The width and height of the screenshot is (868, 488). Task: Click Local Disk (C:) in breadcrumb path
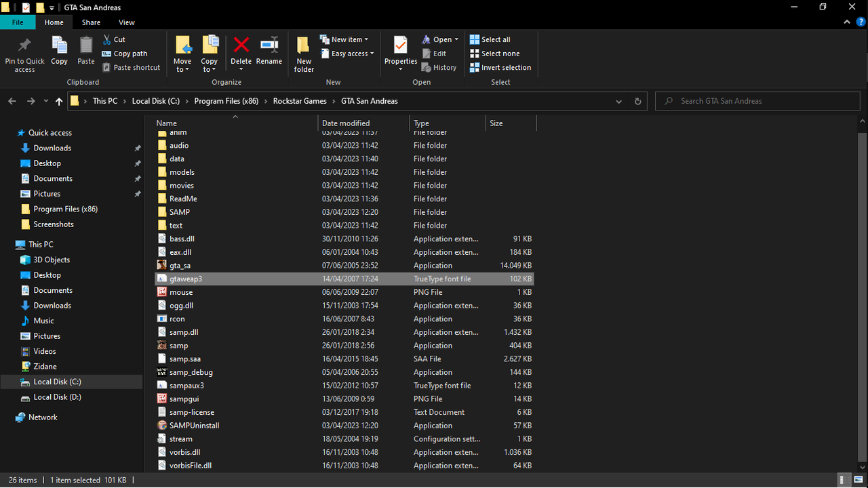[156, 101]
